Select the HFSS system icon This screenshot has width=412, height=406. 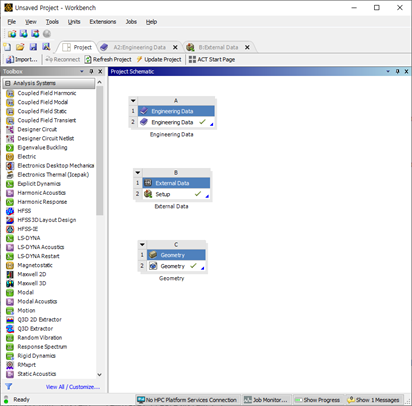(10, 211)
